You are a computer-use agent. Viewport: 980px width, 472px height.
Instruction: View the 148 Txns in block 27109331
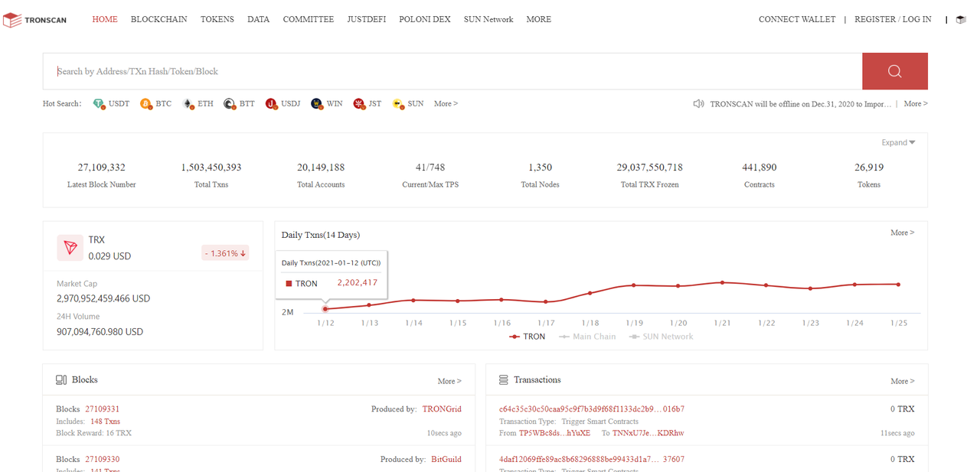[x=105, y=422]
